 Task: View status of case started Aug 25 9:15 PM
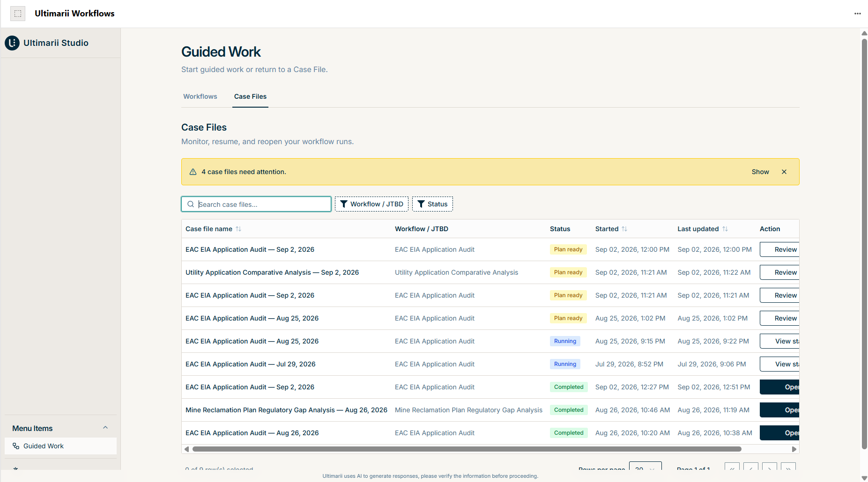pyautogui.click(x=779, y=341)
